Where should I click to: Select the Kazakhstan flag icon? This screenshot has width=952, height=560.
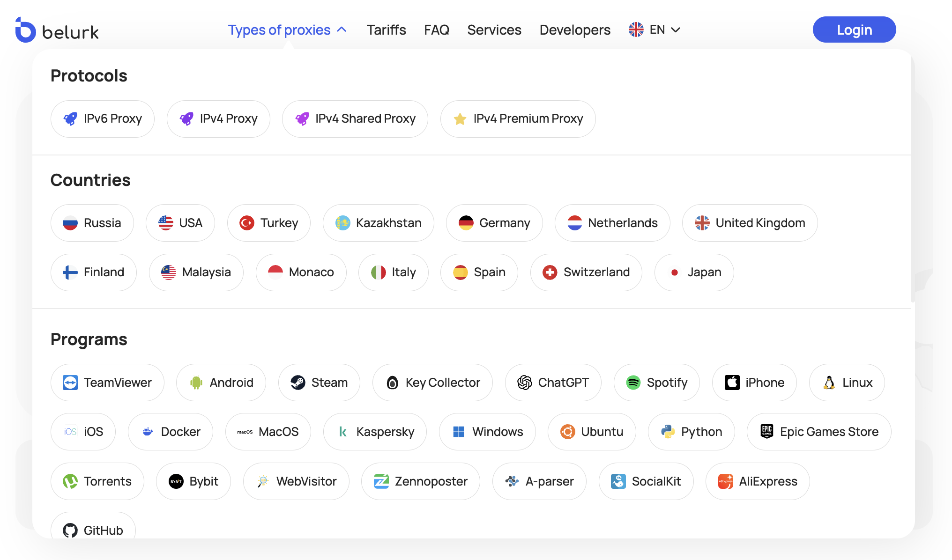pos(343,223)
